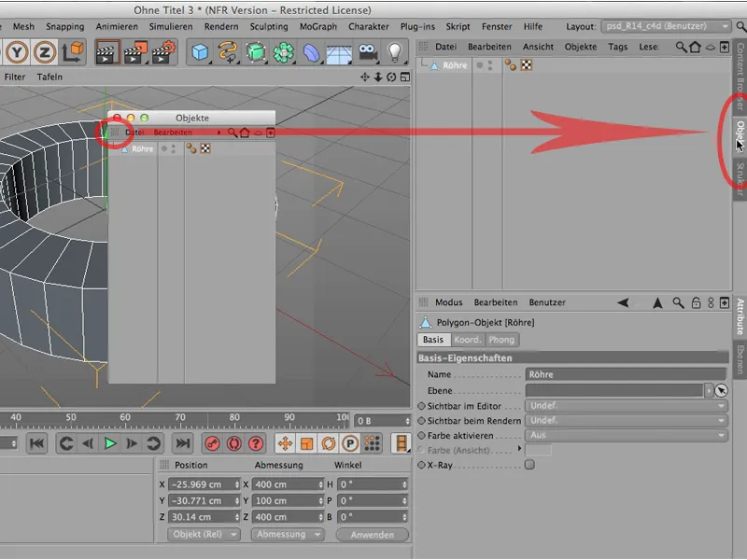Screen dimensions: 747x560
Task: Search in docked Object manager
Action: point(682,48)
